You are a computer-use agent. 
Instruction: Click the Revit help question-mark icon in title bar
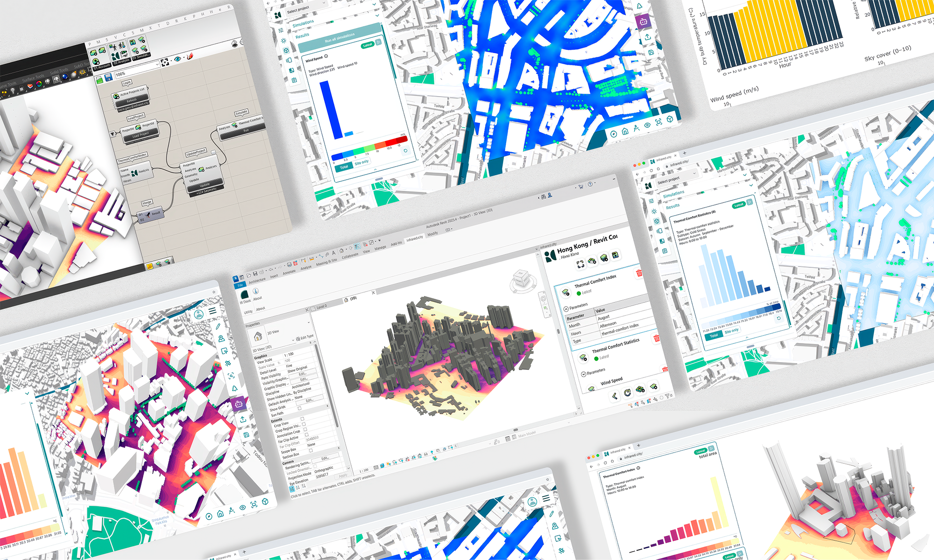(x=590, y=184)
